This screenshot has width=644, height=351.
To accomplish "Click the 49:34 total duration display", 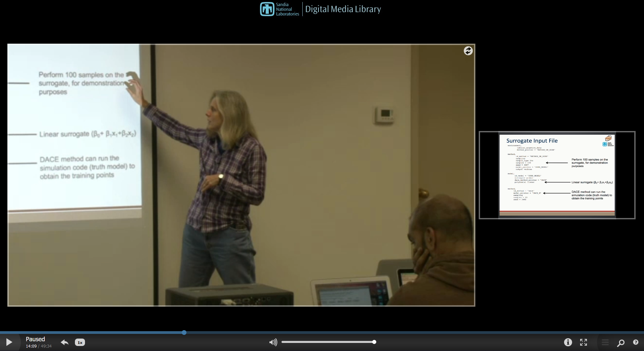I will tap(46, 346).
